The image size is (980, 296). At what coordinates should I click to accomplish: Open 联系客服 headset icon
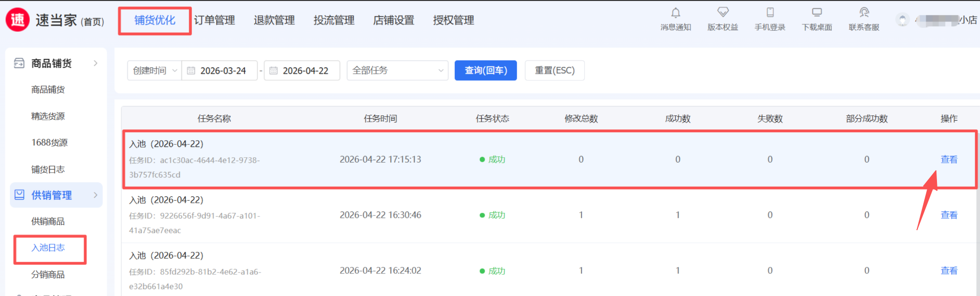(x=864, y=13)
